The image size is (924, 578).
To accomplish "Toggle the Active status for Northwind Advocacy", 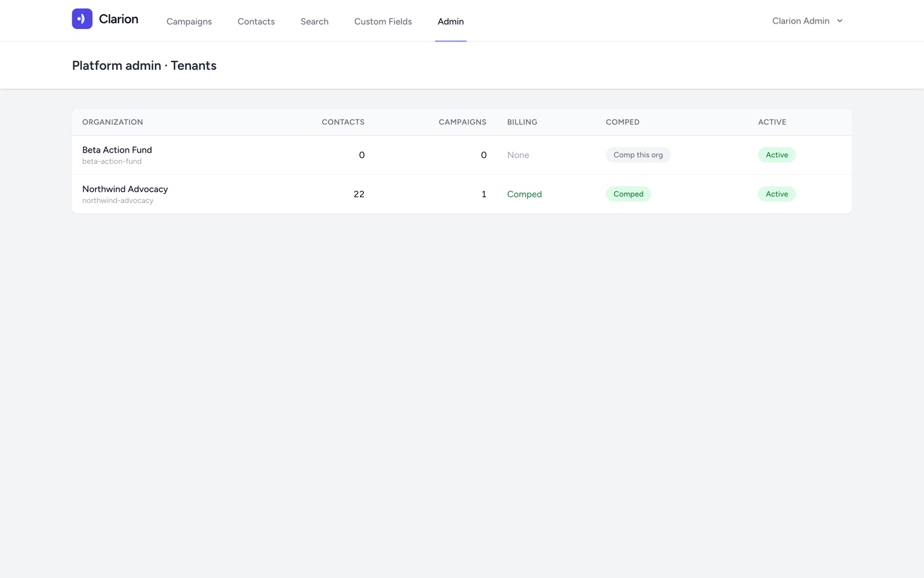I will 777,194.
